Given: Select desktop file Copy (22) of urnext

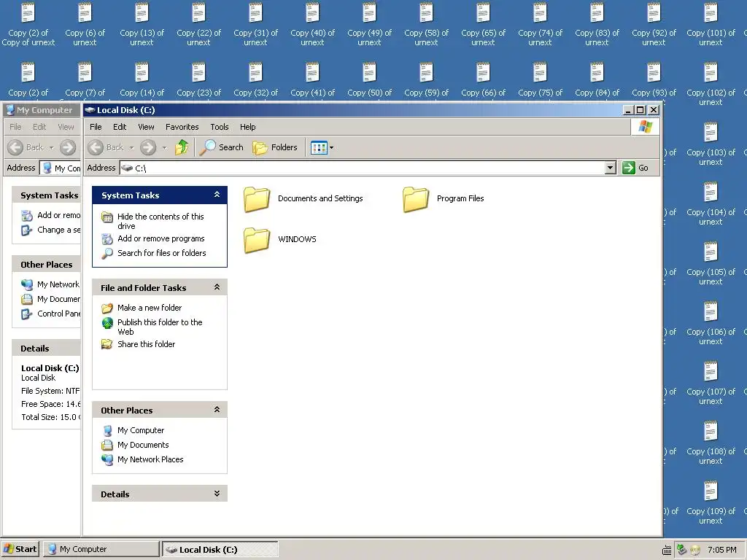Looking at the screenshot, I should click(x=198, y=24).
